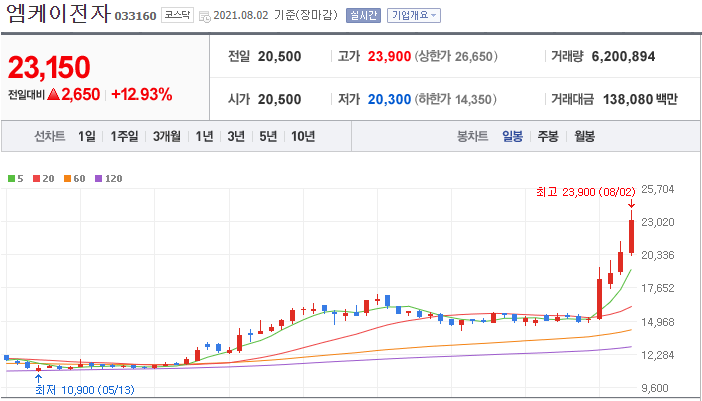Select the 1일 line chart tab
This screenshot has width=702, height=401.
point(86,137)
